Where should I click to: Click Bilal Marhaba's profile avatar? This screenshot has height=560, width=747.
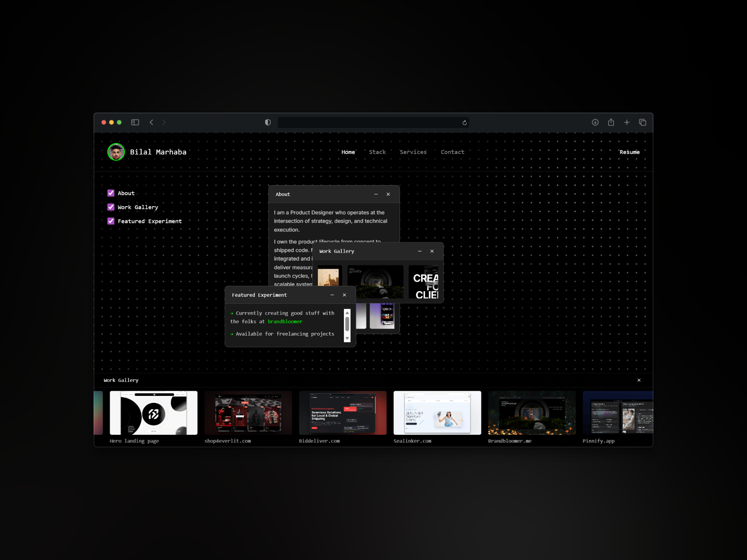116,152
